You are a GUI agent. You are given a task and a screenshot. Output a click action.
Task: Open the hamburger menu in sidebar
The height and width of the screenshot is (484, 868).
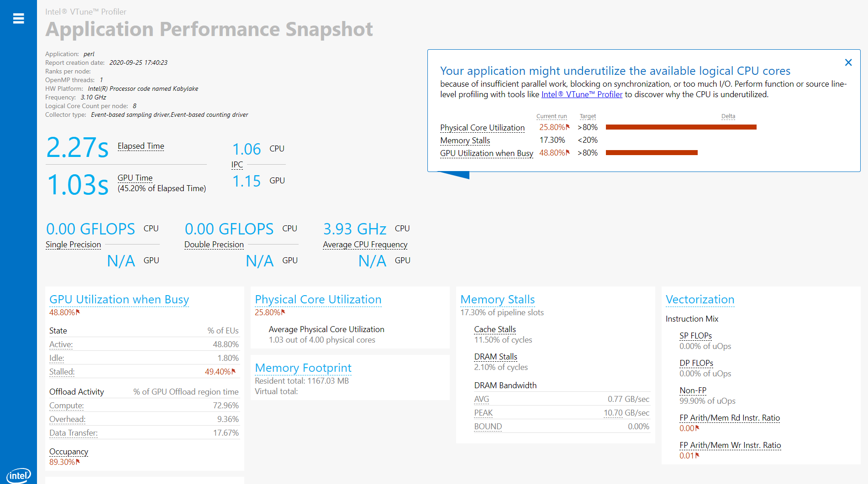tap(18, 18)
